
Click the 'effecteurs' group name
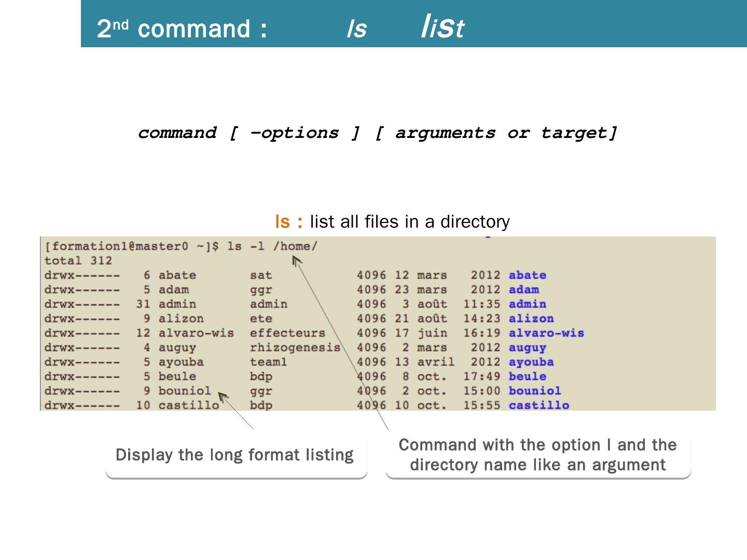[x=287, y=333]
